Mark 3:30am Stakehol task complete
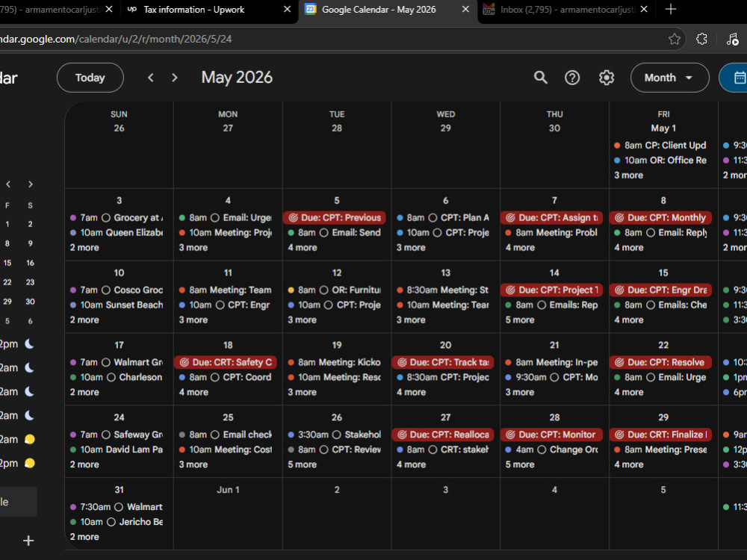The height and width of the screenshot is (560, 747). 336,435
